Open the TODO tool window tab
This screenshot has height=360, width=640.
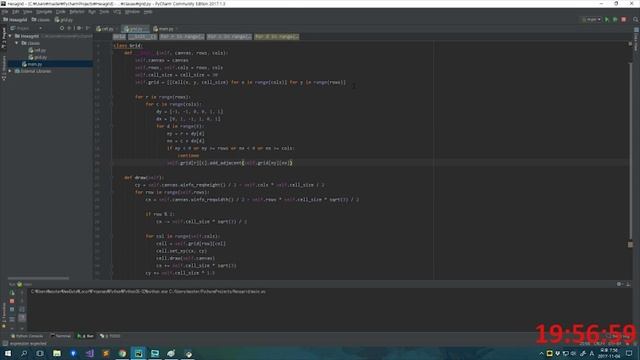tap(110, 336)
